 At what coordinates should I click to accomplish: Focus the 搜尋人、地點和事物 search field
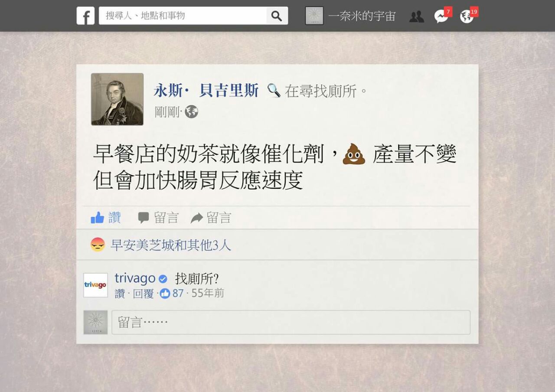click(183, 16)
